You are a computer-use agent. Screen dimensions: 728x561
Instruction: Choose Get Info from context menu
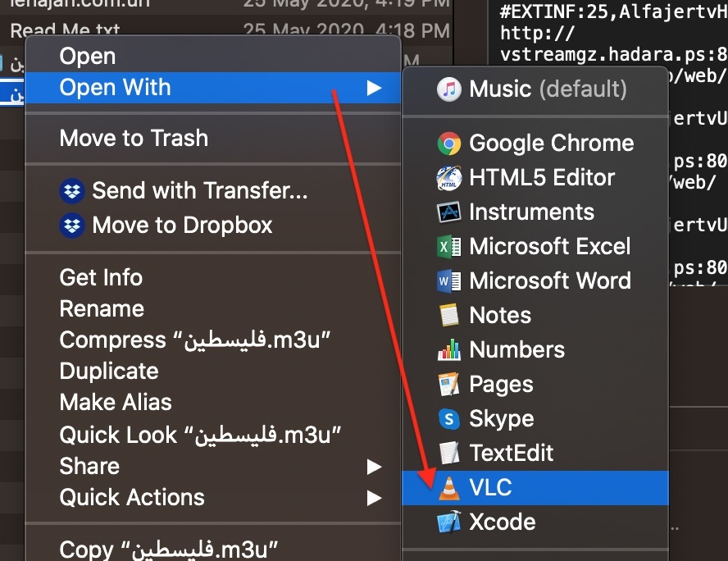[101, 278]
